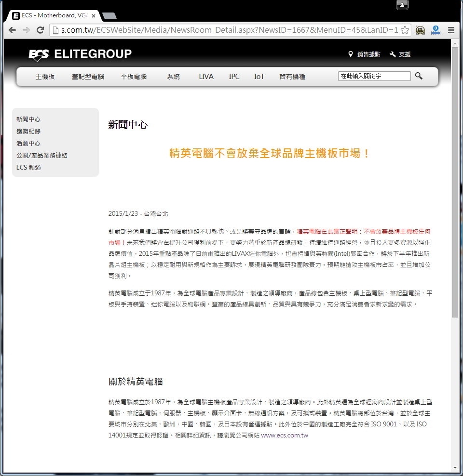Open a new browser tab
The width and height of the screenshot is (463, 476).
tap(109, 15)
